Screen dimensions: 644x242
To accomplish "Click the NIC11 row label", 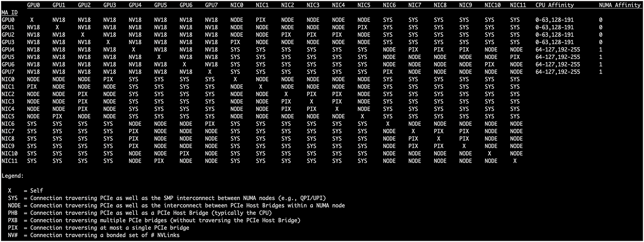I will pyautogui.click(x=10, y=161).
